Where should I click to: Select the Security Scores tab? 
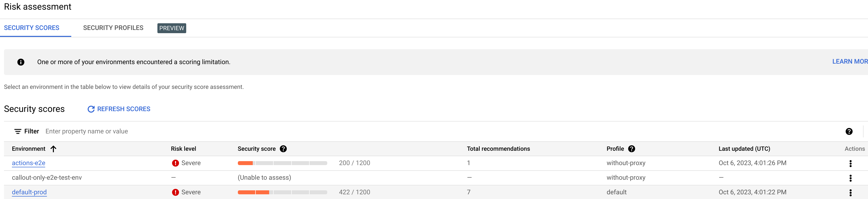click(31, 28)
